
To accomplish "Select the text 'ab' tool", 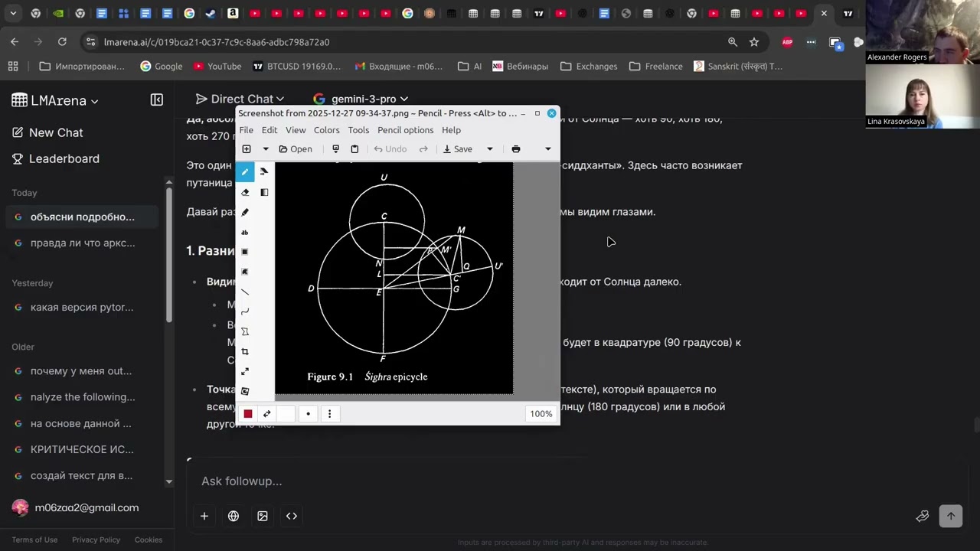I will 245,232.
